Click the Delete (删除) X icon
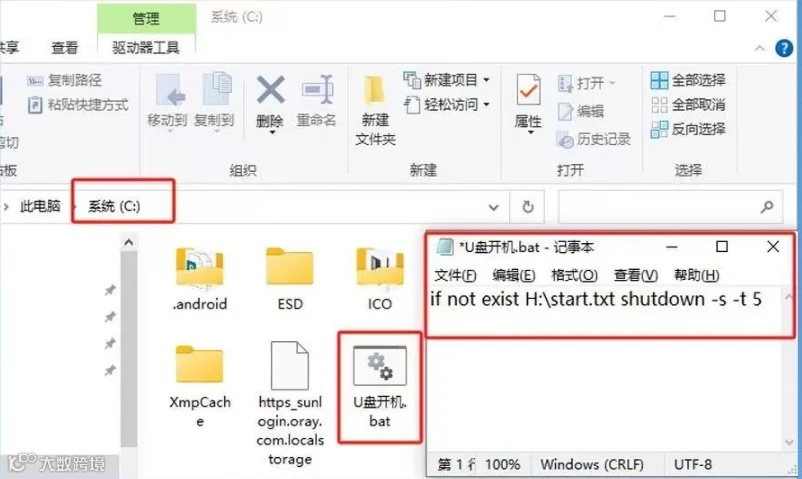802x479 pixels. tap(271, 90)
